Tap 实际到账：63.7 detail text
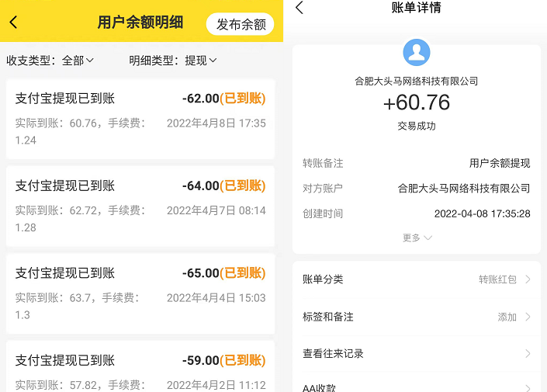Screen dimensions: 547x392 click(x=78, y=306)
